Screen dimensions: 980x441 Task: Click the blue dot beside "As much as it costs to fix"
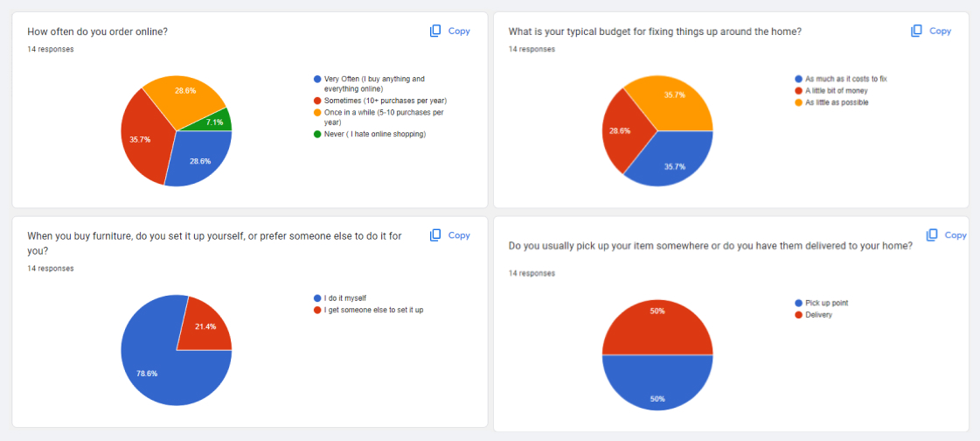pos(798,79)
